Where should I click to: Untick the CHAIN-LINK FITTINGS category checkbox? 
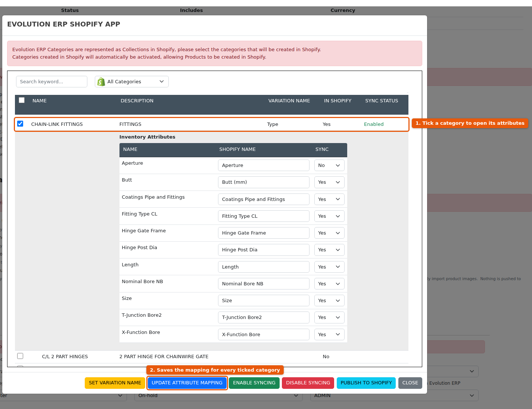(20, 124)
